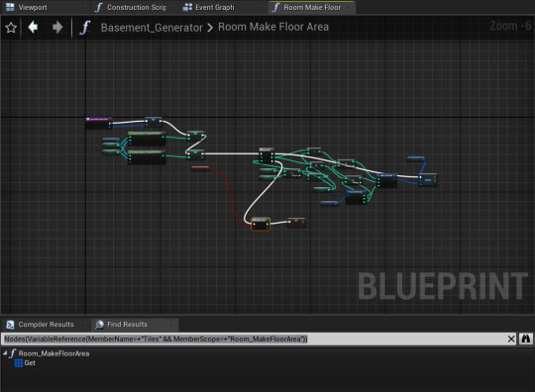Click the Find Results magnifier icon

(x=99, y=325)
